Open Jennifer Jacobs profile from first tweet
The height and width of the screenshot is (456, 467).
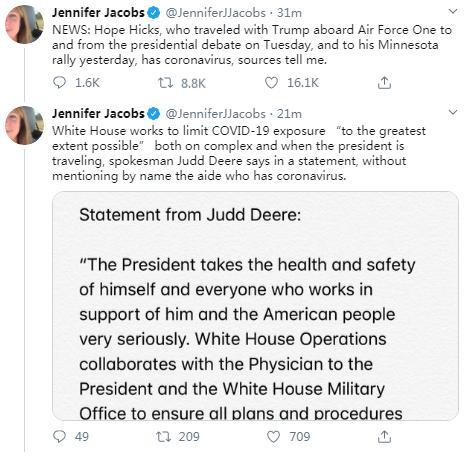click(x=98, y=13)
